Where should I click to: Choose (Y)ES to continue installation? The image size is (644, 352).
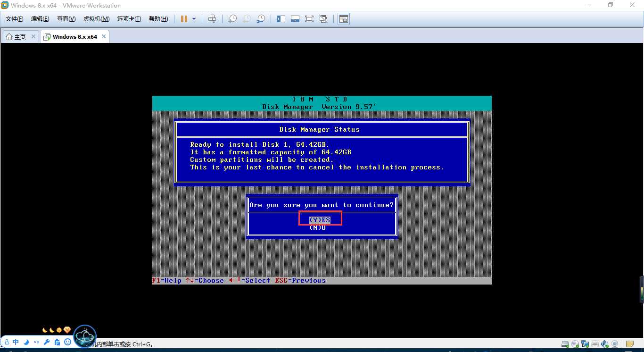[320, 220]
